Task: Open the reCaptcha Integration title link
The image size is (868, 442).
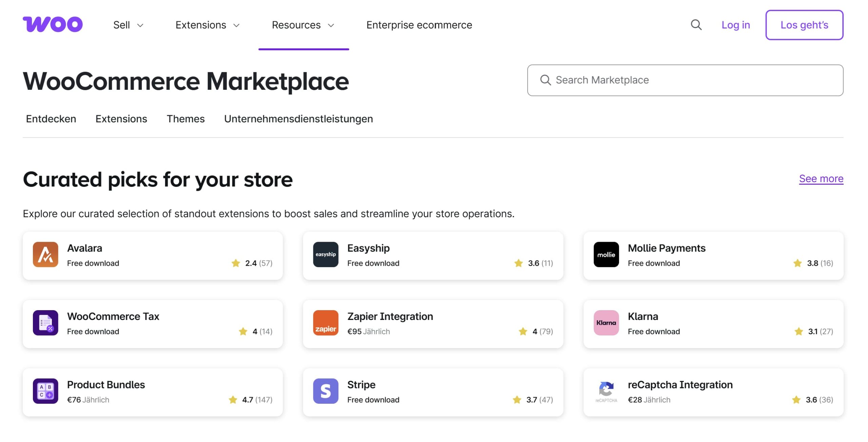Action: tap(680, 385)
